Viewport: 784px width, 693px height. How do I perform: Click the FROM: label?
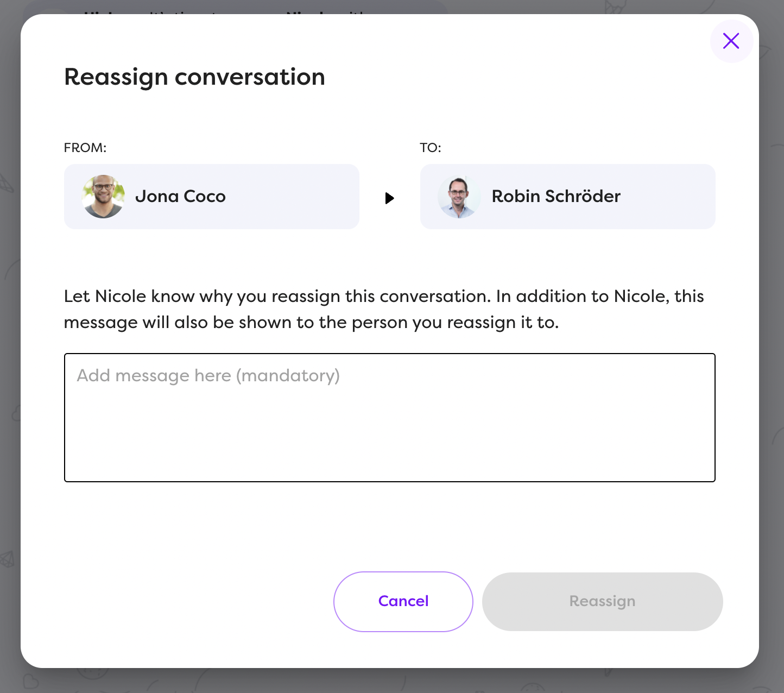(85, 148)
